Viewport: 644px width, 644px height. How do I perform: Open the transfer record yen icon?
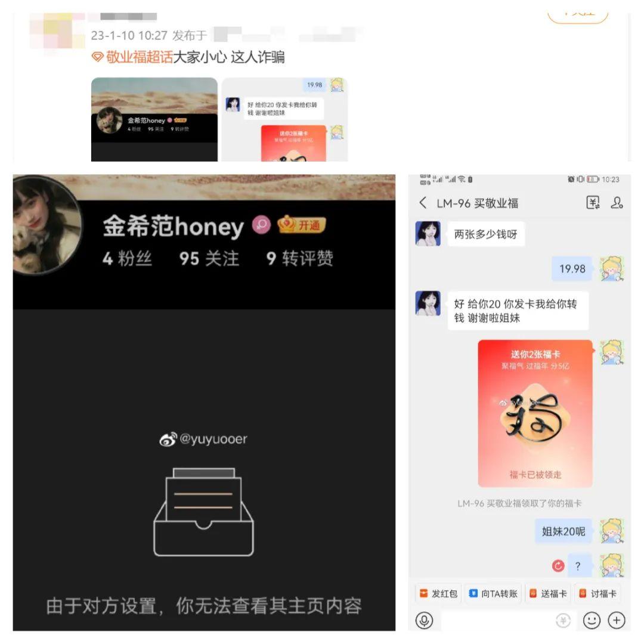click(x=592, y=203)
